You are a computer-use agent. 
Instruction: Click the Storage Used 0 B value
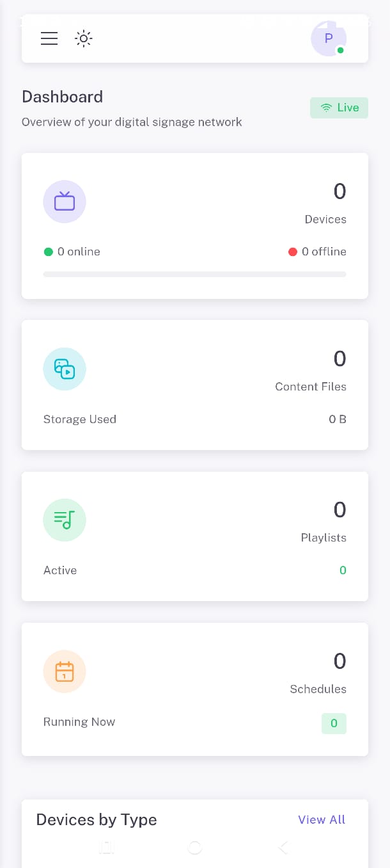(337, 419)
